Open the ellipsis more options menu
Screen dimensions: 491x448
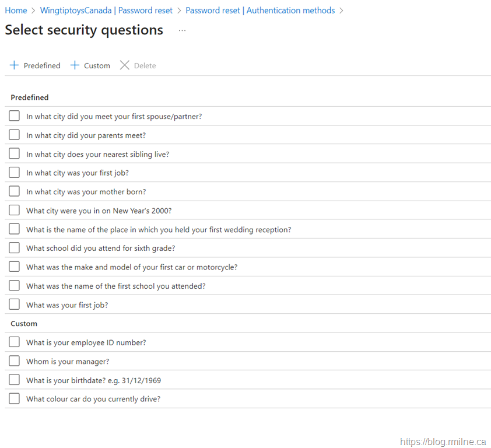coord(182,30)
